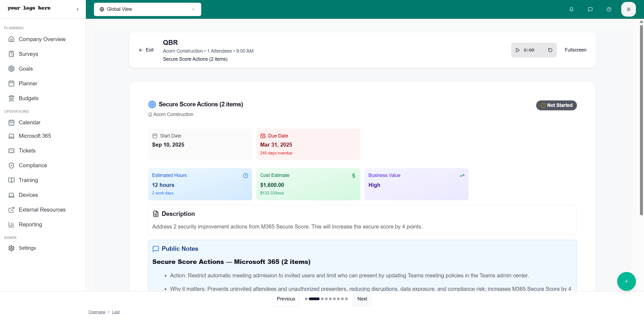Click the Next slide button

click(x=362, y=299)
